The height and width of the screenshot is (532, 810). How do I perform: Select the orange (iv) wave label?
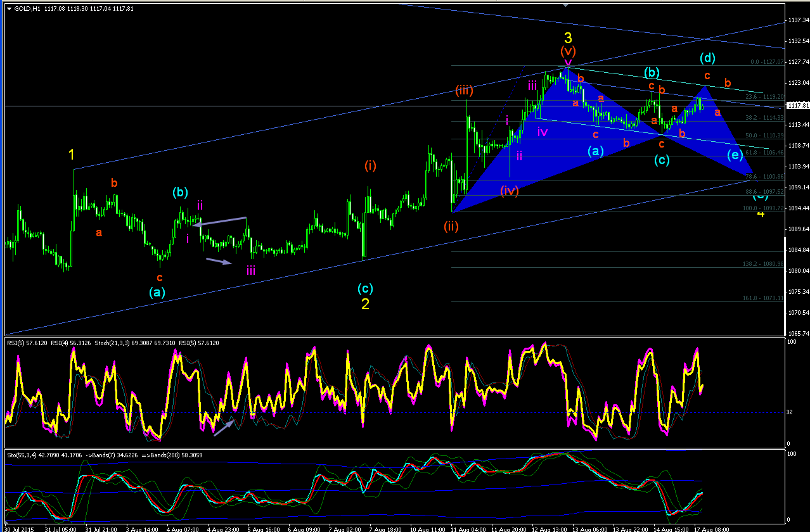point(509,189)
